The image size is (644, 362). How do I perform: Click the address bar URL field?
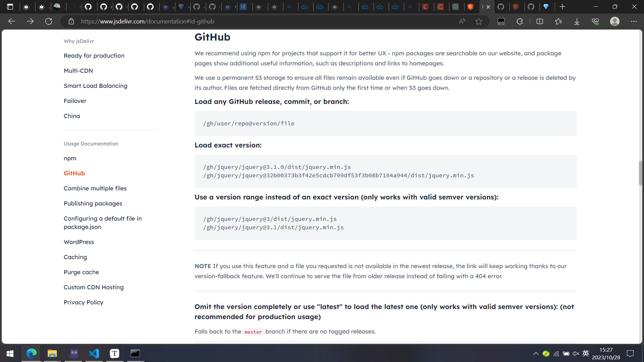(235, 21)
